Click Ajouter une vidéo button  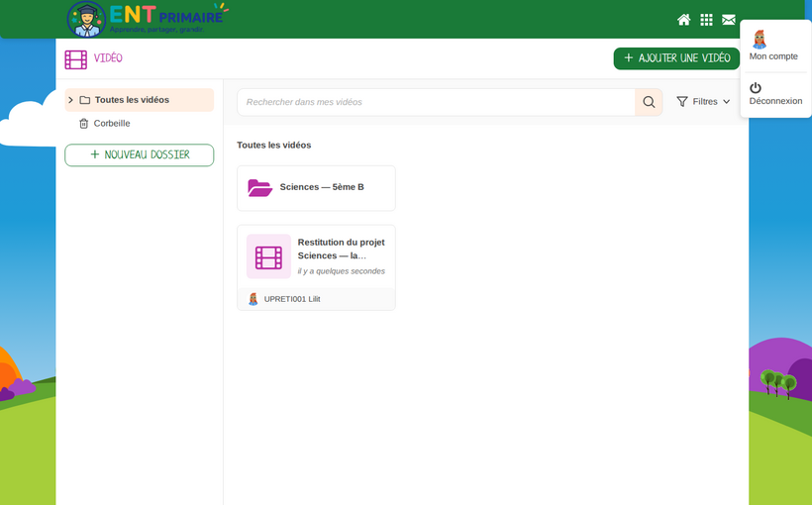pyautogui.click(x=676, y=58)
